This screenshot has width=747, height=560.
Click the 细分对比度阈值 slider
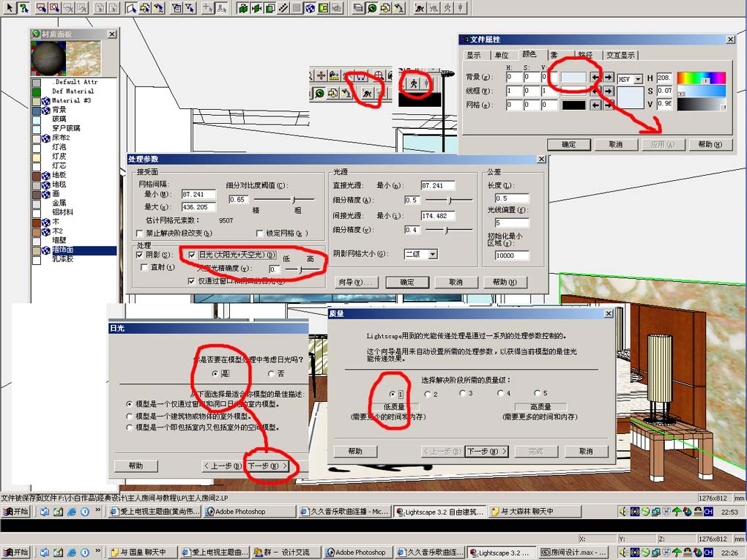coord(284,200)
